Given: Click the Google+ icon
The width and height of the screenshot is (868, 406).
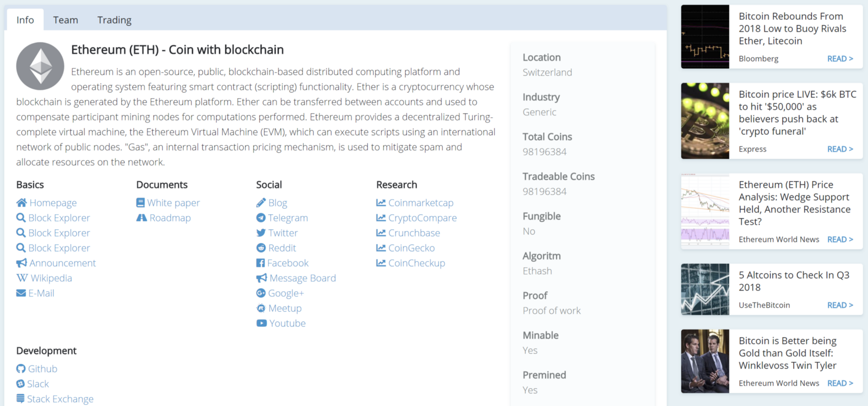Looking at the screenshot, I should [261, 293].
